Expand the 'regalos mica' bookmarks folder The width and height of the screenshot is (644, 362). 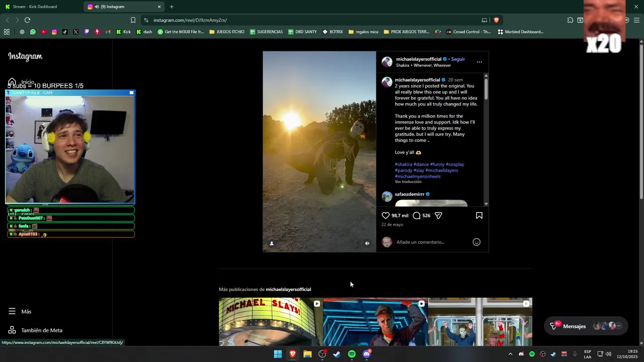363,32
